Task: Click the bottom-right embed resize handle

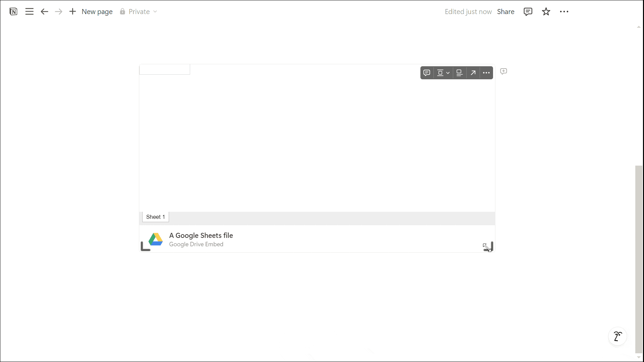Action: 488,247
